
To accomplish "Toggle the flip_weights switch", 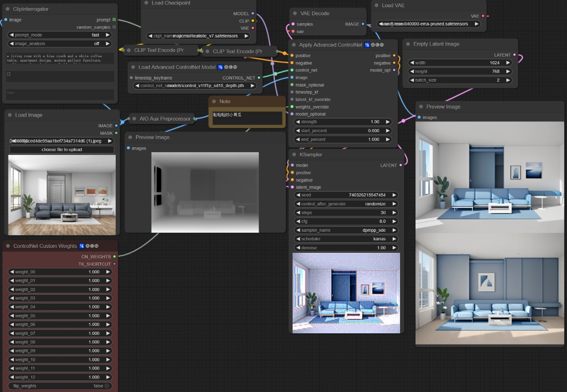I will [x=107, y=386].
